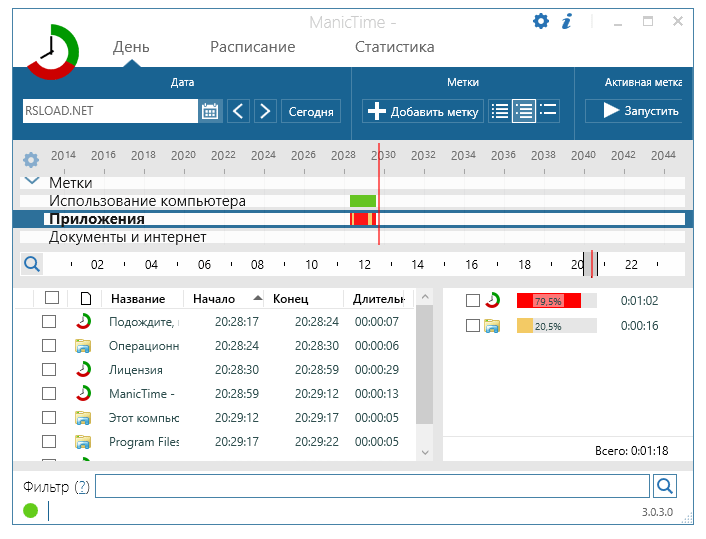The height and width of the screenshot is (539, 706).
Task: Open settings gear in title bar
Action: pos(541,21)
